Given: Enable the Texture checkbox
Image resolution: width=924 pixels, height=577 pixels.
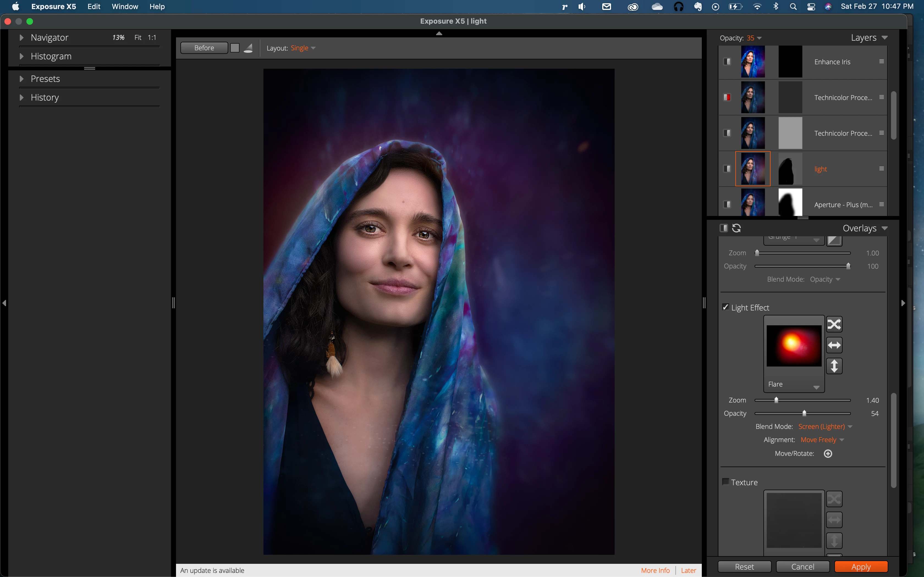Looking at the screenshot, I should click(x=725, y=482).
